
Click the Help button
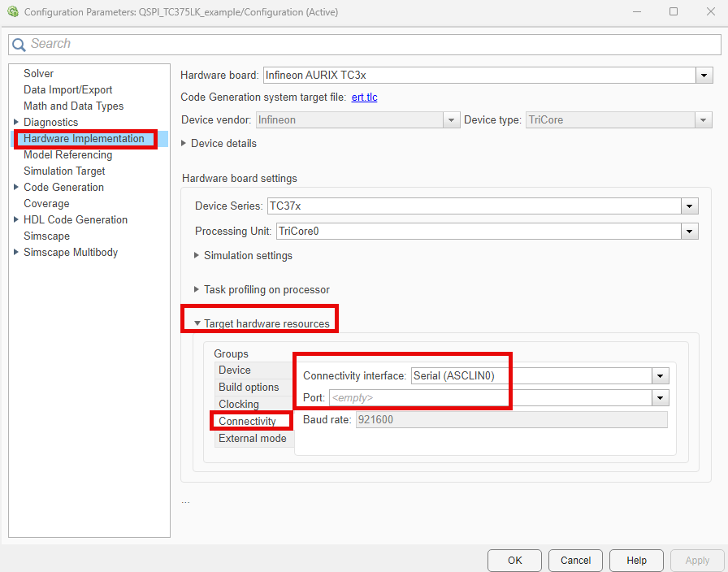click(x=636, y=561)
